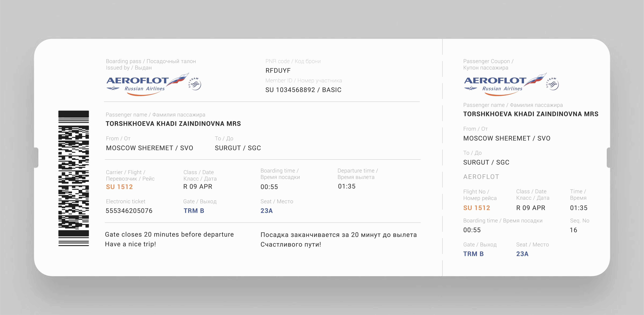Click the left edge notch of the ticket
This screenshot has width=644, height=315.
coord(36,157)
